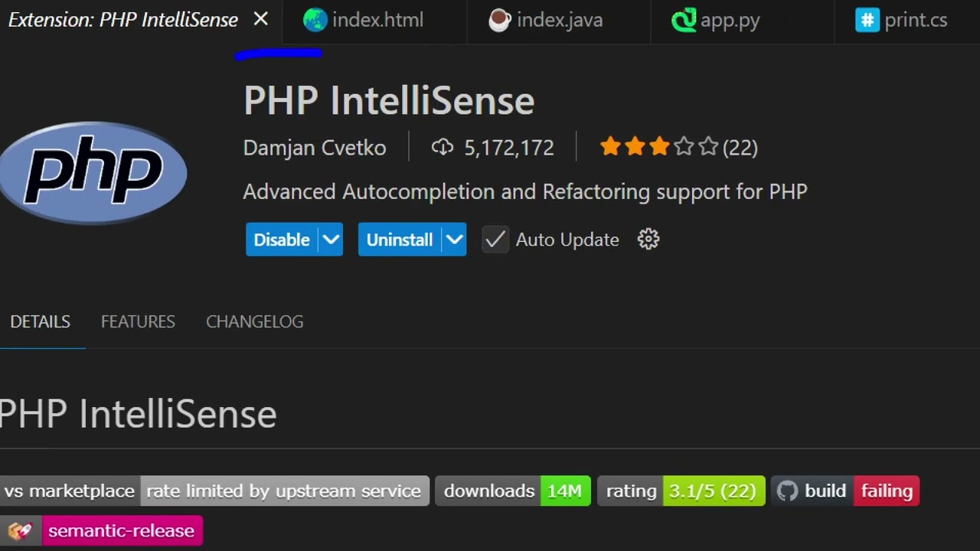Image resolution: width=980 pixels, height=551 pixels.
Task: Switch to the DETAILS tab
Action: (x=41, y=321)
